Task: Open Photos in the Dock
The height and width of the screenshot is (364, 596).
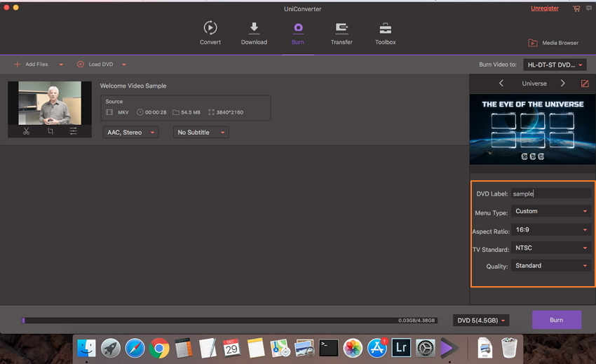Action: [353, 348]
